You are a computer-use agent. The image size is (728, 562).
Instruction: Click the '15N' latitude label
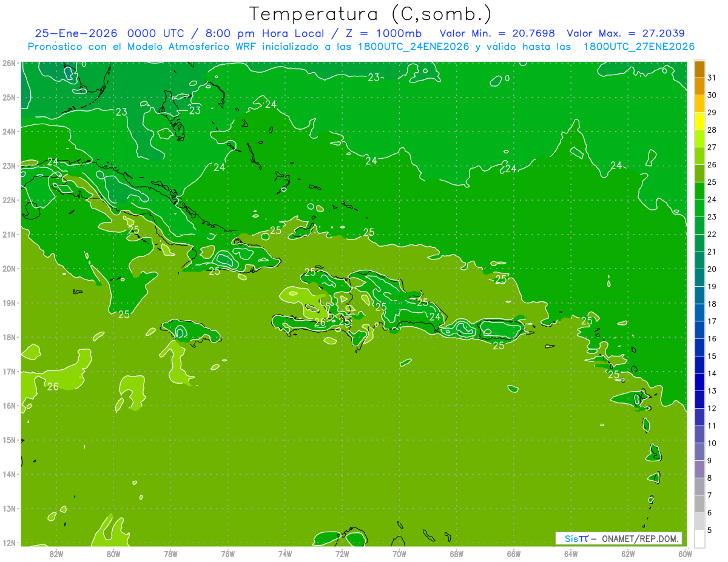click(8, 440)
